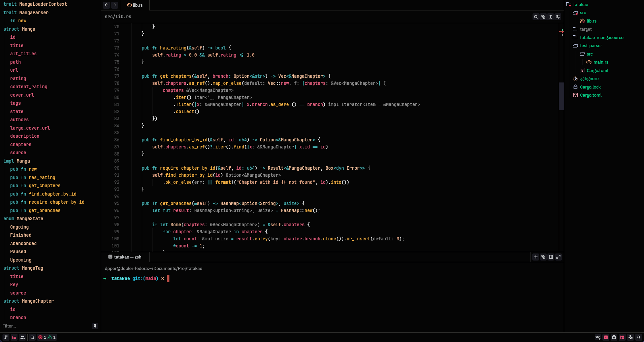The image size is (644, 342).
Task: Click the Zed edit prediction icon
Action: click(x=598, y=337)
